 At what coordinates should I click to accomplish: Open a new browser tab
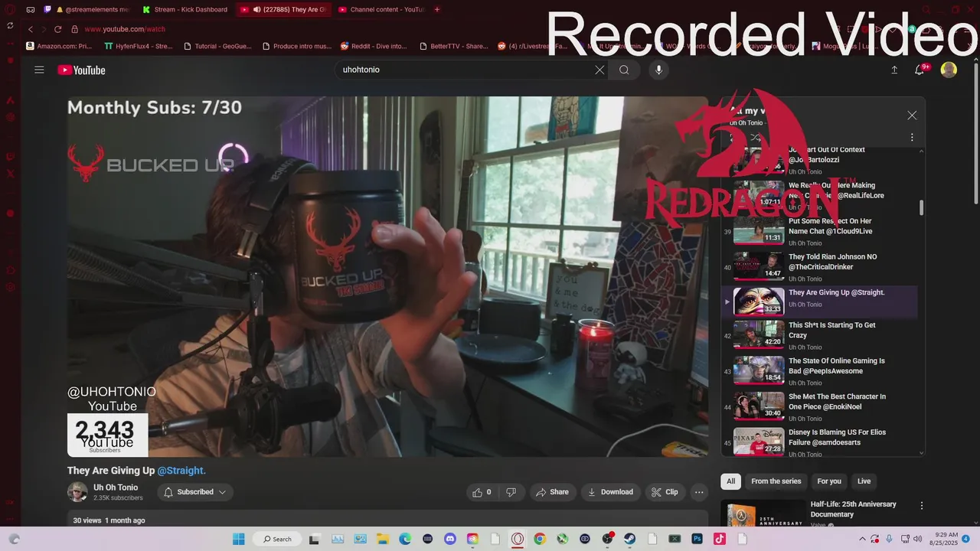coord(437,9)
